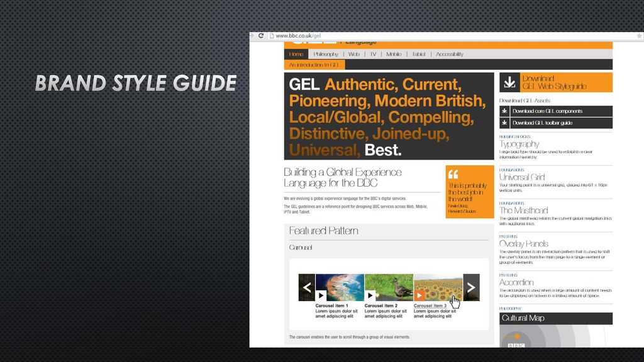Image resolution: width=644 pixels, height=362 pixels.
Task: Open The Masthead link
Action: coord(524,211)
